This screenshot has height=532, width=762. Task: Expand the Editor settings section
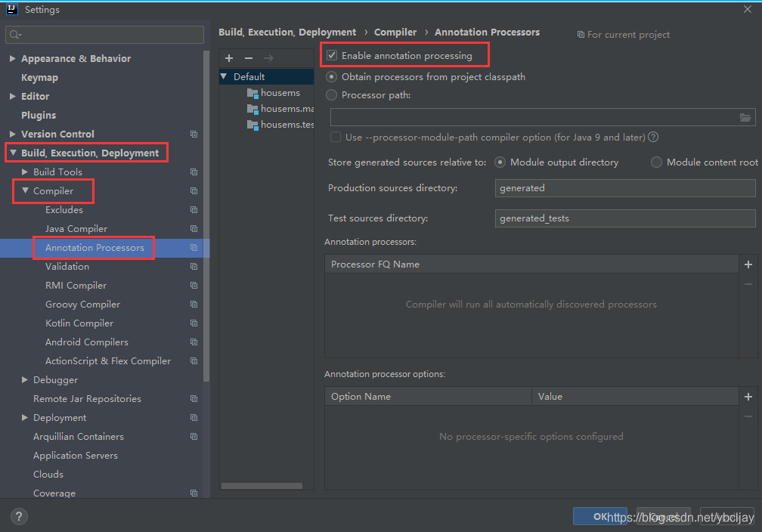coord(13,96)
